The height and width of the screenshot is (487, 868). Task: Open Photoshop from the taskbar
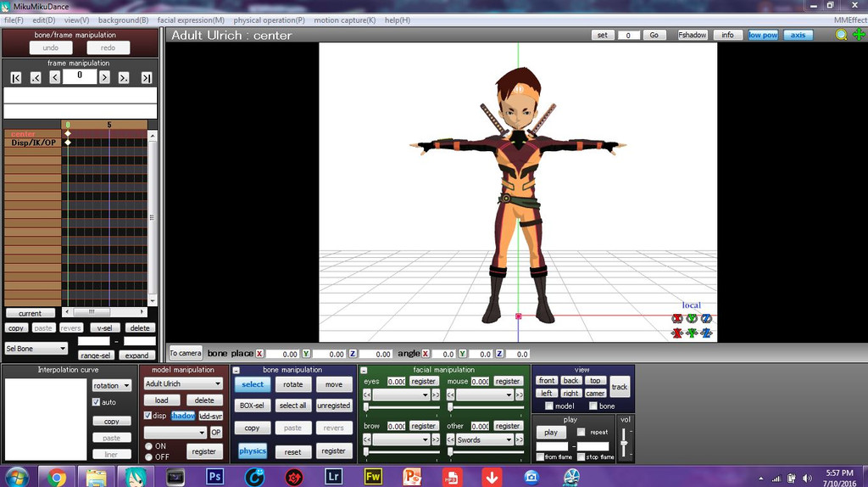coord(214,477)
